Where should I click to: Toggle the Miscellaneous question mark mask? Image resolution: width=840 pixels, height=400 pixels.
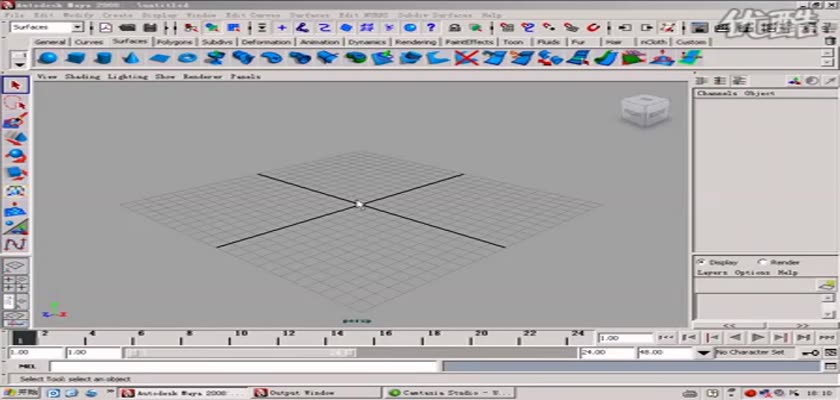431,27
